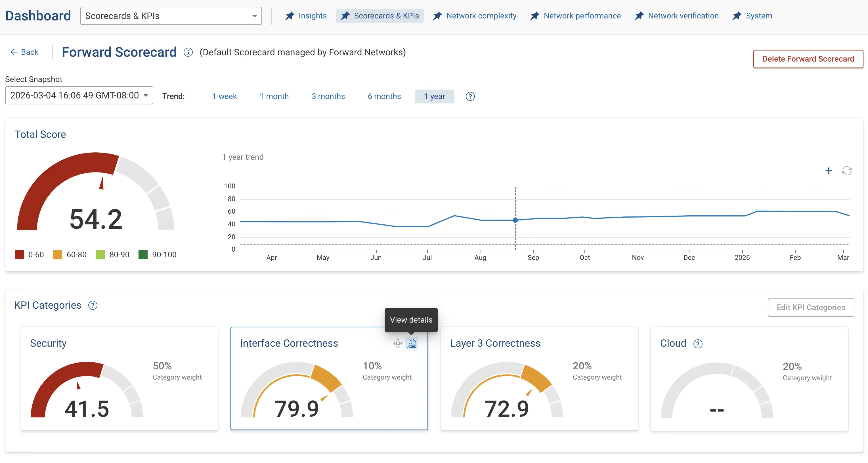Click the Layer 3 Correctness 72.9 gauge
Viewport: 868px width, 463px height.
pyautogui.click(x=507, y=390)
